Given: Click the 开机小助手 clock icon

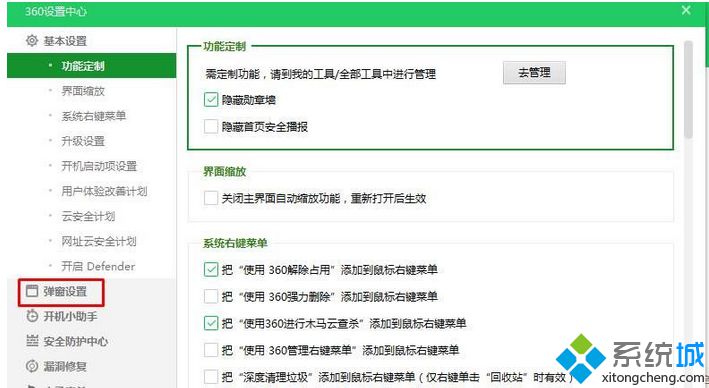Looking at the screenshot, I should (x=32, y=316).
